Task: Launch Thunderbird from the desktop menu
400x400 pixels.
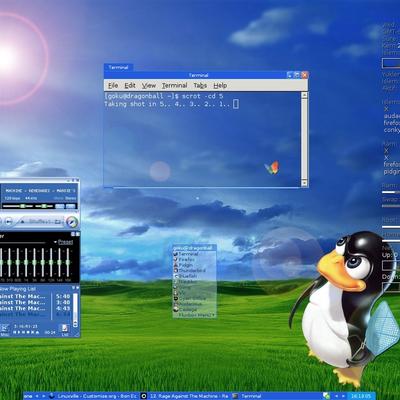Action: pos(192,271)
